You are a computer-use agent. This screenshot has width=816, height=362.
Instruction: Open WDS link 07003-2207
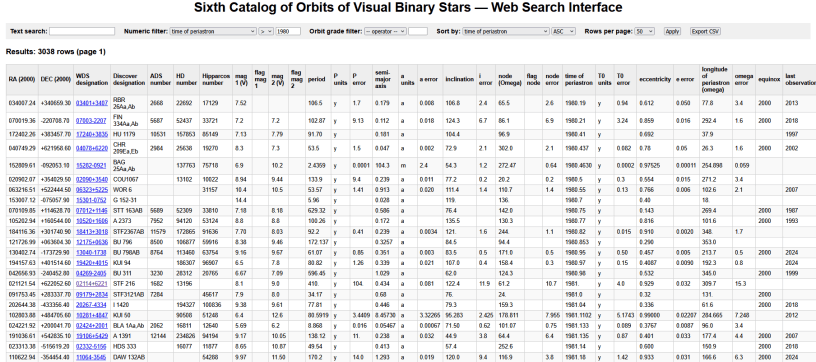pyautogui.click(x=92, y=121)
